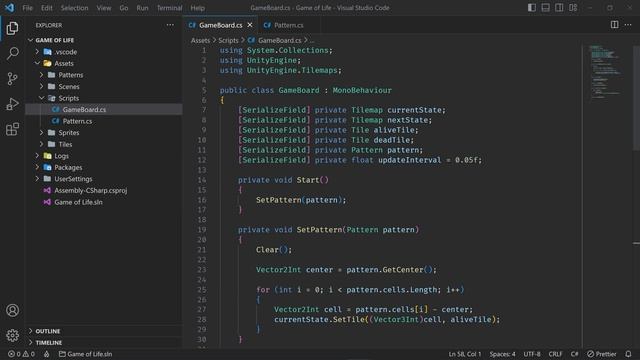Open the Manage gear icon
The image size is (640, 360).
tap(12, 335)
